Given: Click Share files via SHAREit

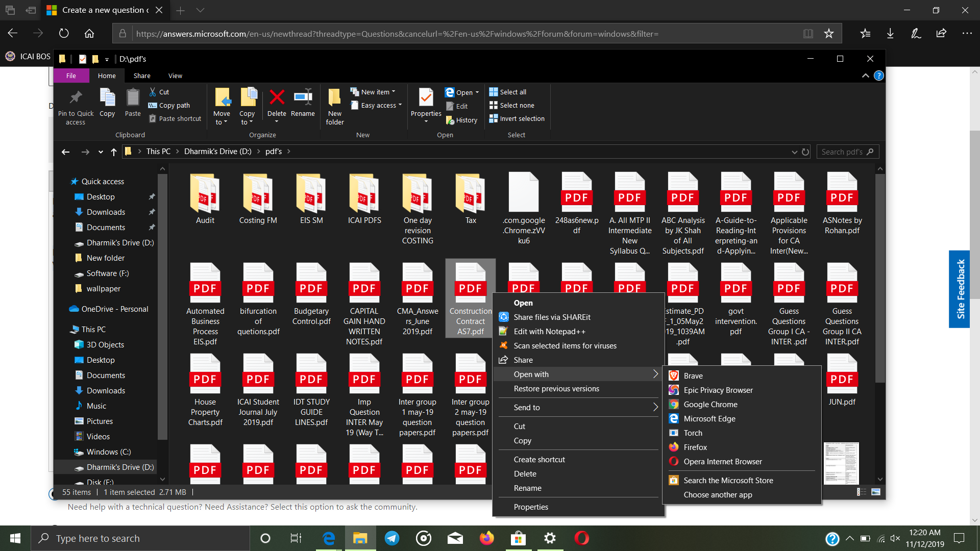Looking at the screenshot, I should coord(578,317).
